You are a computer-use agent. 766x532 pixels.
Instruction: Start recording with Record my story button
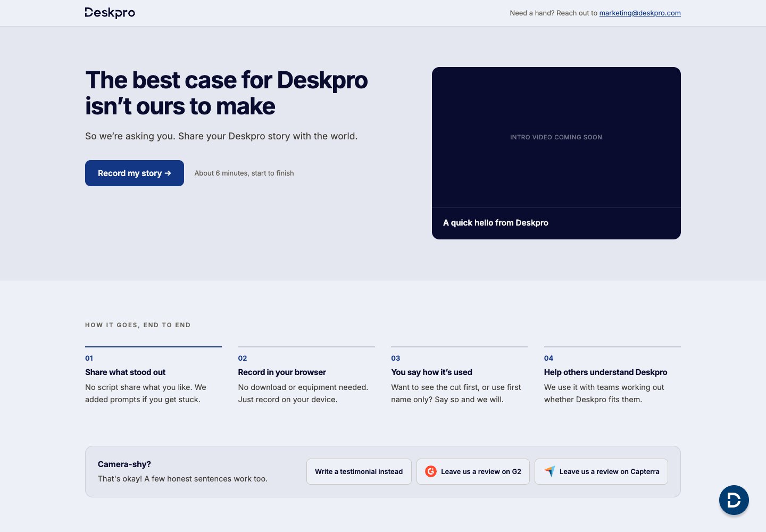pyautogui.click(x=135, y=173)
